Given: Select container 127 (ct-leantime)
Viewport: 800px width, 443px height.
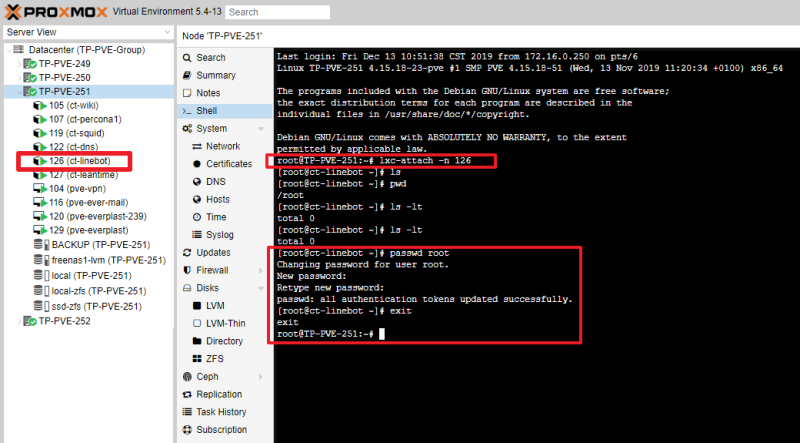Looking at the screenshot, I should (x=83, y=175).
